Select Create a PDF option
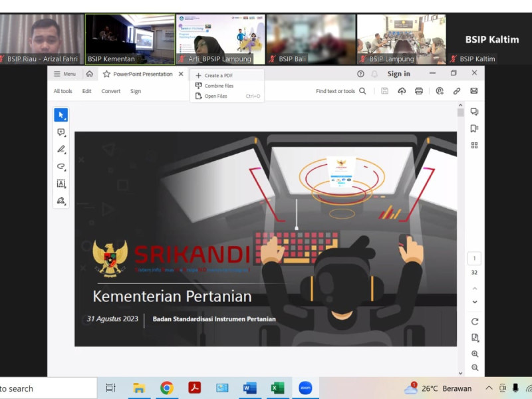 coord(218,76)
